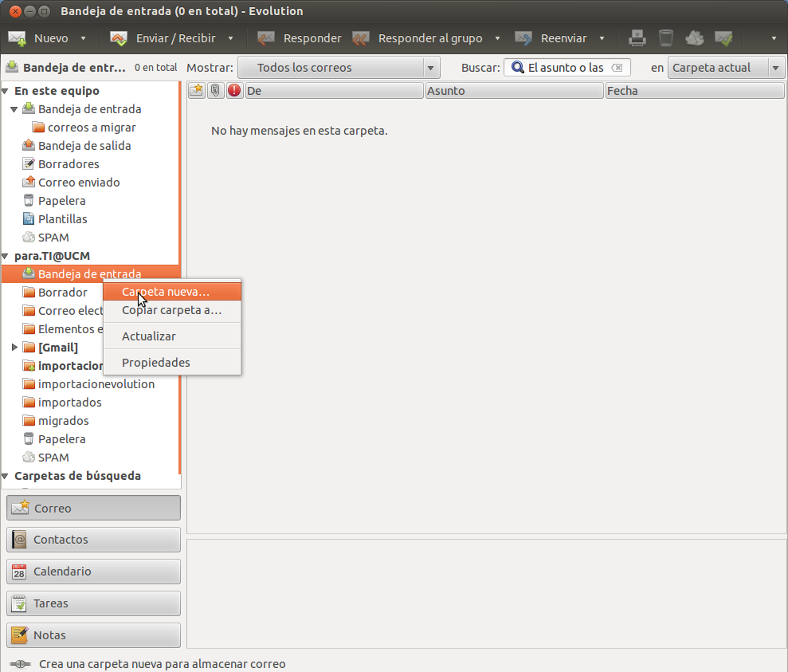
Task: Open SPAM folder under para.TI@UCM
Action: point(53,458)
